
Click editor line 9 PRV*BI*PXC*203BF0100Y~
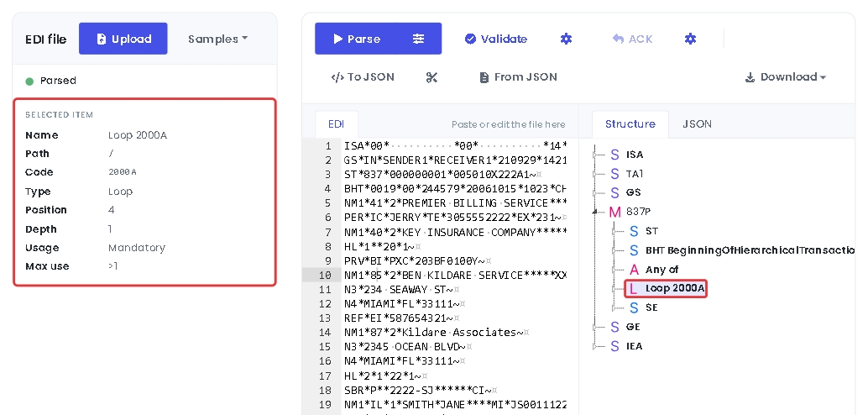[418, 261]
